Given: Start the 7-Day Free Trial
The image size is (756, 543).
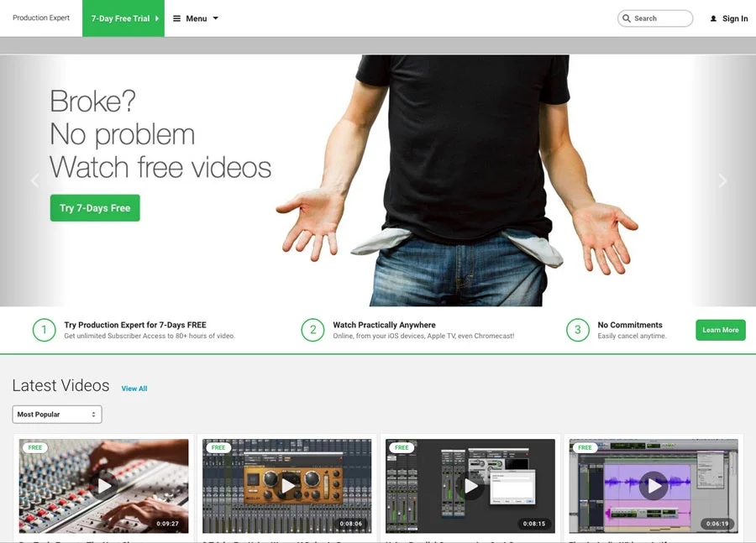Looking at the screenshot, I should click(x=123, y=18).
